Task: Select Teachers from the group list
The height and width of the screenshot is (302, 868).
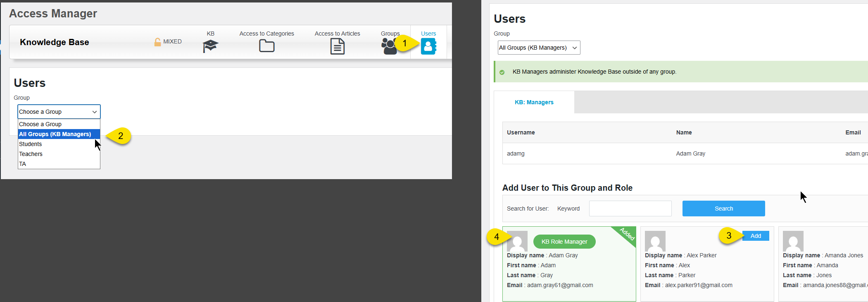Action: click(x=31, y=154)
